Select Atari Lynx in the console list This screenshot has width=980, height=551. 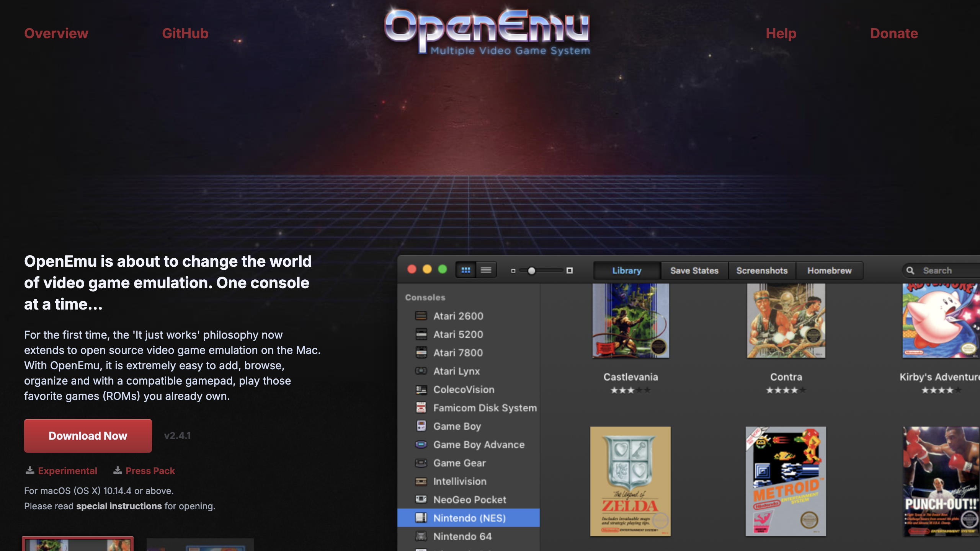point(469,371)
